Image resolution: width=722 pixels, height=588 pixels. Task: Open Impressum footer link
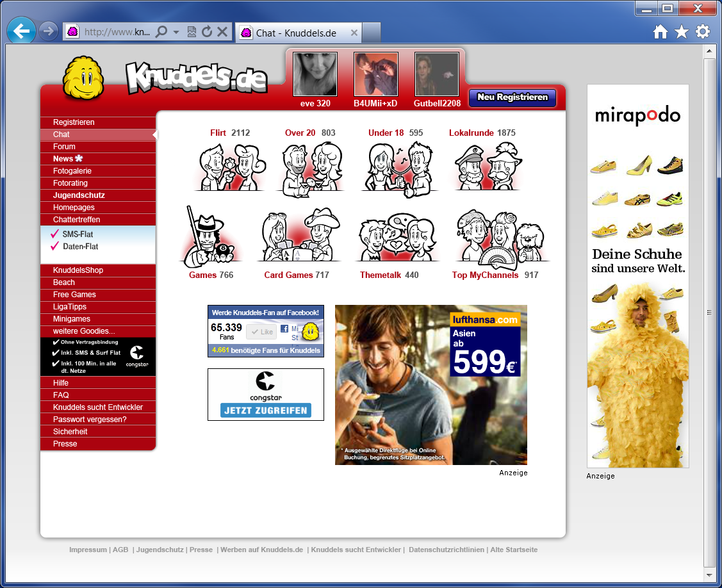click(x=88, y=550)
